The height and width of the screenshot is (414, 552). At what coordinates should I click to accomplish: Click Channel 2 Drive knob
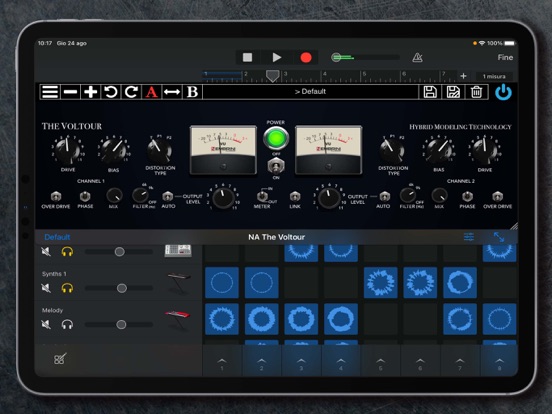(x=485, y=150)
